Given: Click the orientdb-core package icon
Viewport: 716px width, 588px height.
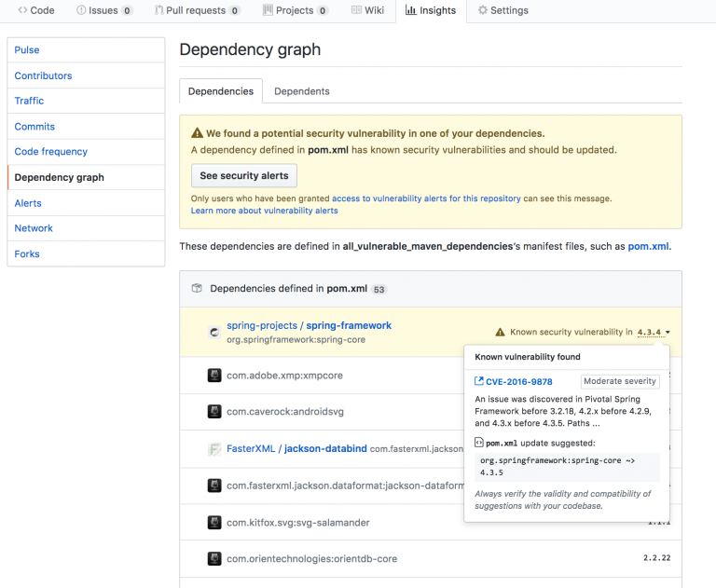Looking at the screenshot, I should (x=213, y=559).
